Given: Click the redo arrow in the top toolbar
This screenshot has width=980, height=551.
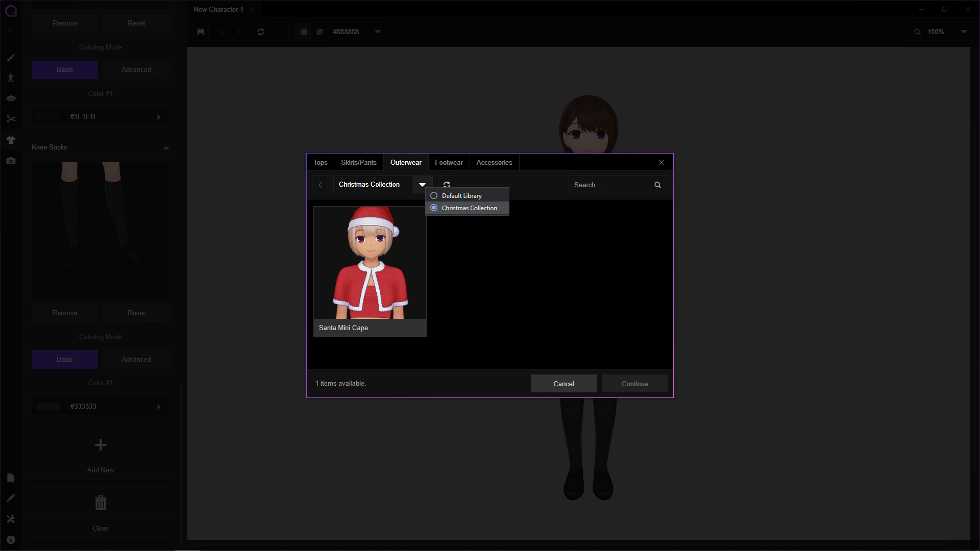Looking at the screenshot, I should point(239,32).
